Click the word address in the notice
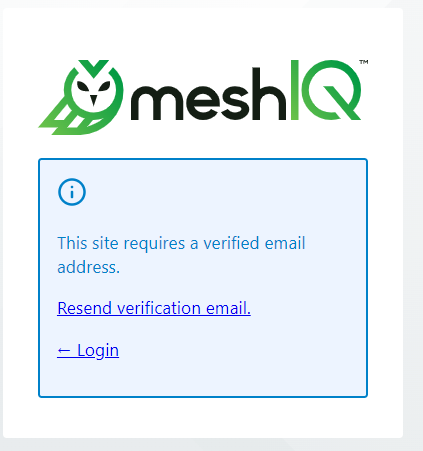The width and height of the screenshot is (423, 451). [88, 267]
